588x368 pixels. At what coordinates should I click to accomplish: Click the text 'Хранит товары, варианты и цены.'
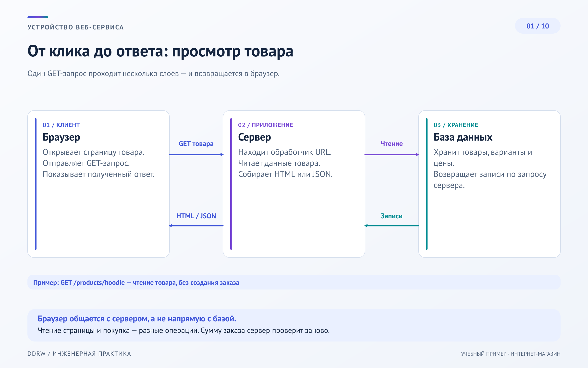click(483, 158)
